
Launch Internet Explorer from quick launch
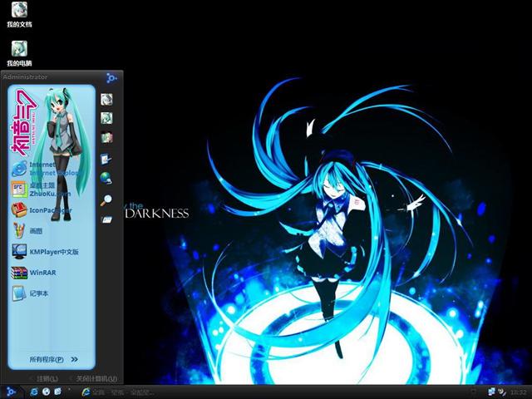coord(34,392)
